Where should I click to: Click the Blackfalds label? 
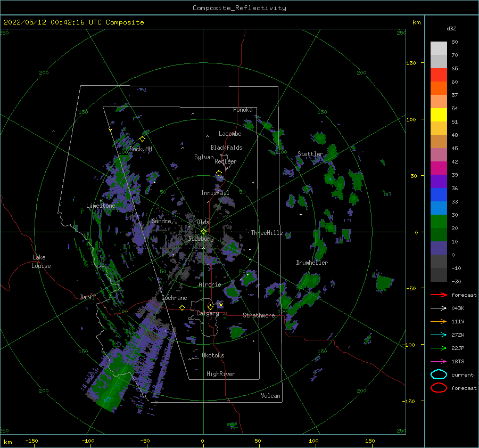click(226, 148)
